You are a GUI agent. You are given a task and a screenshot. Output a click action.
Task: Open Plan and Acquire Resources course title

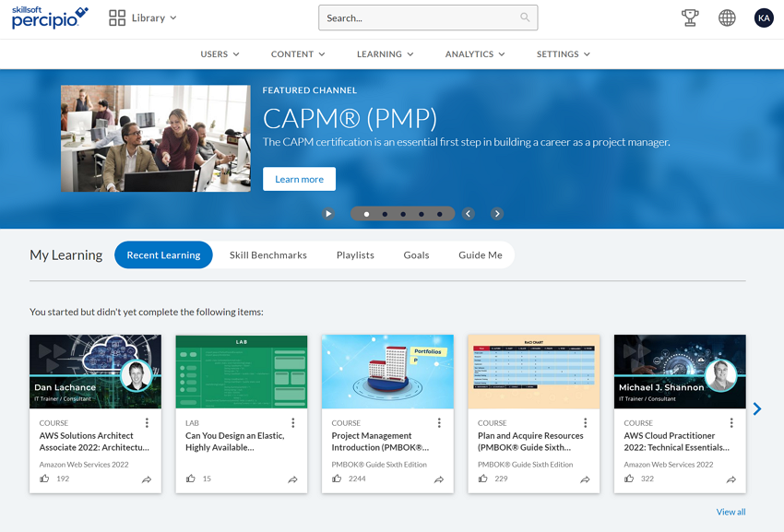click(530, 442)
